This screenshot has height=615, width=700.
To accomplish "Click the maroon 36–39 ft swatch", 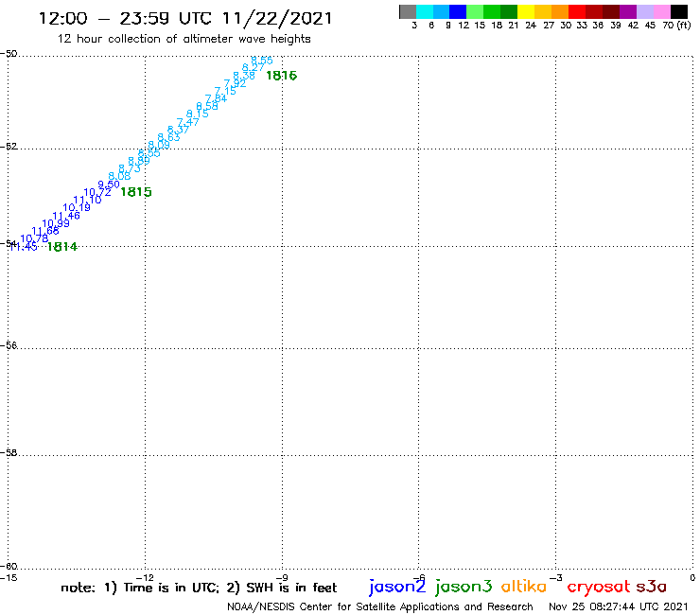I will tap(611, 11).
